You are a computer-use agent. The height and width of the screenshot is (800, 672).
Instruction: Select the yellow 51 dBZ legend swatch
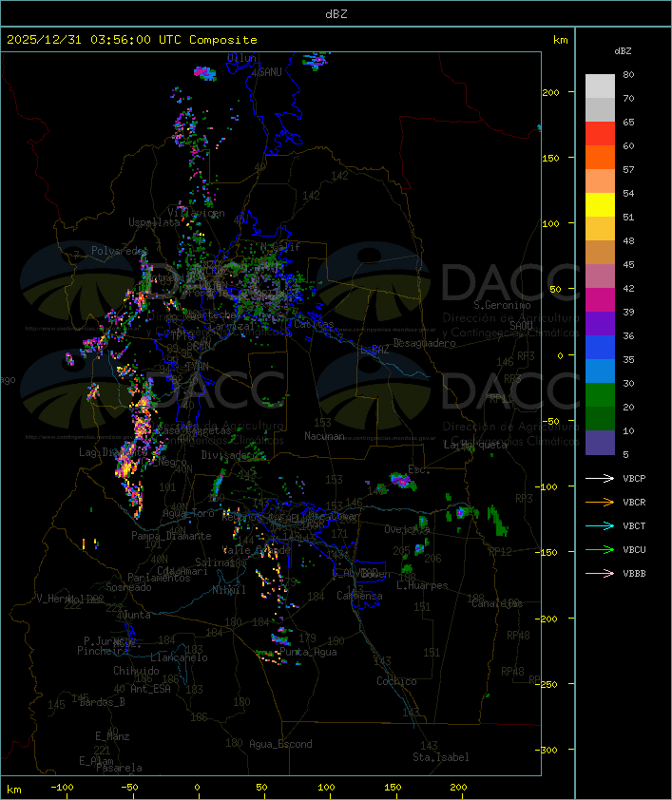(x=600, y=205)
